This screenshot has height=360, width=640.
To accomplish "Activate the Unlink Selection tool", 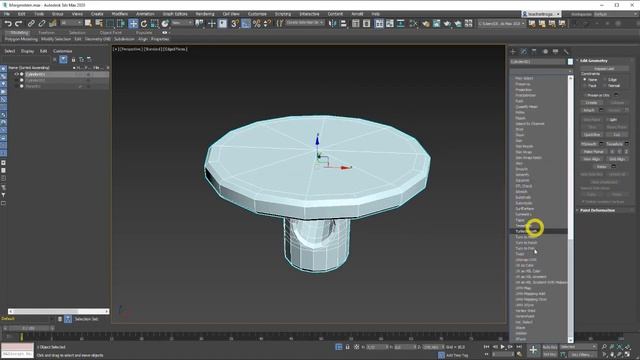I will (42, 24).
